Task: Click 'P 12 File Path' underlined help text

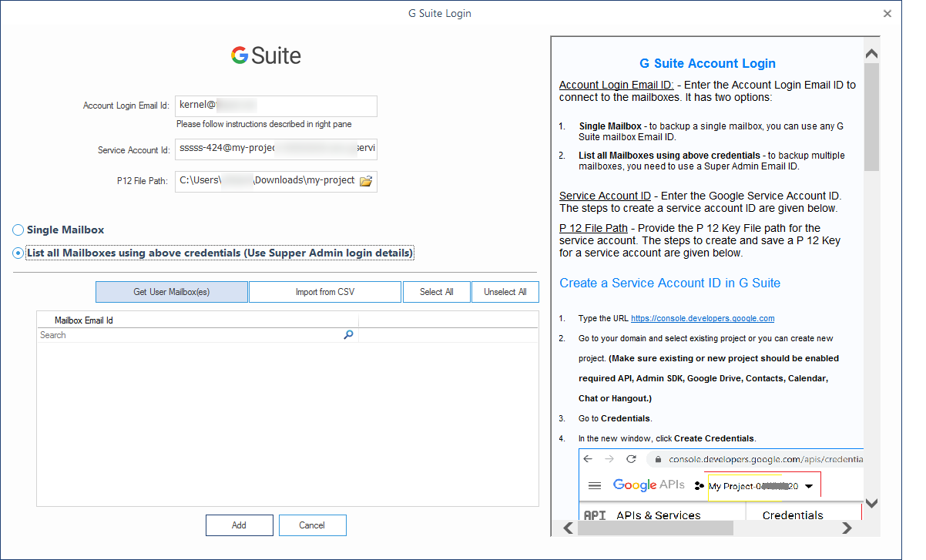Action: coord(593,228)
